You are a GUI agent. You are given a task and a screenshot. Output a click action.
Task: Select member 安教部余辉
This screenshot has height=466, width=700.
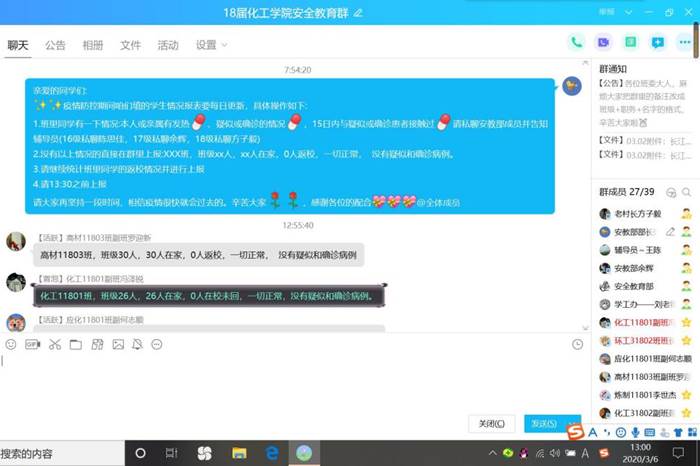coord(645,268)
